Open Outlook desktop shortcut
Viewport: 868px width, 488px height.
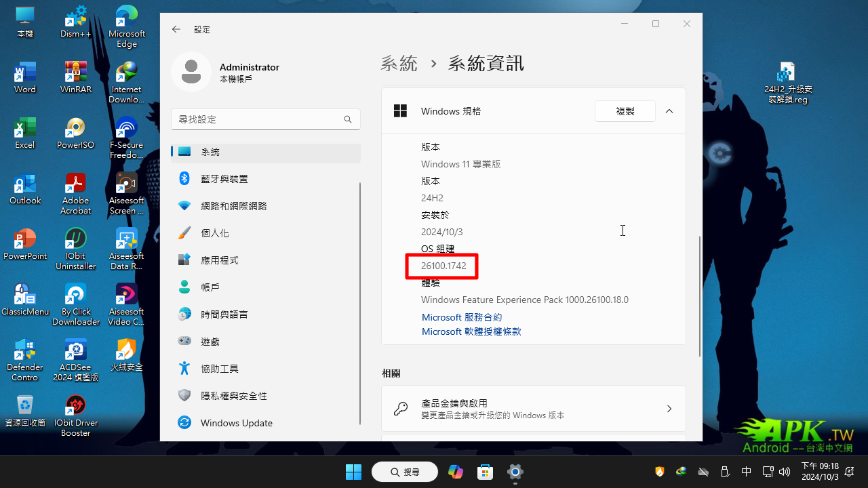point(25,188)
